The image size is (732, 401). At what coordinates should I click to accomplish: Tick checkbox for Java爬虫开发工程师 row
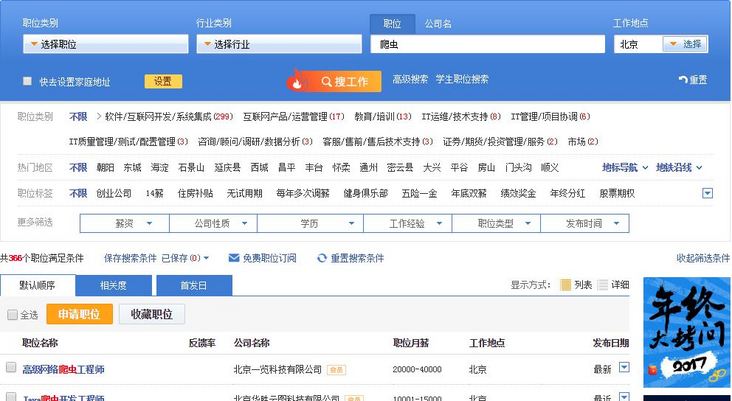pyautogui.click(x=11, y=396)
